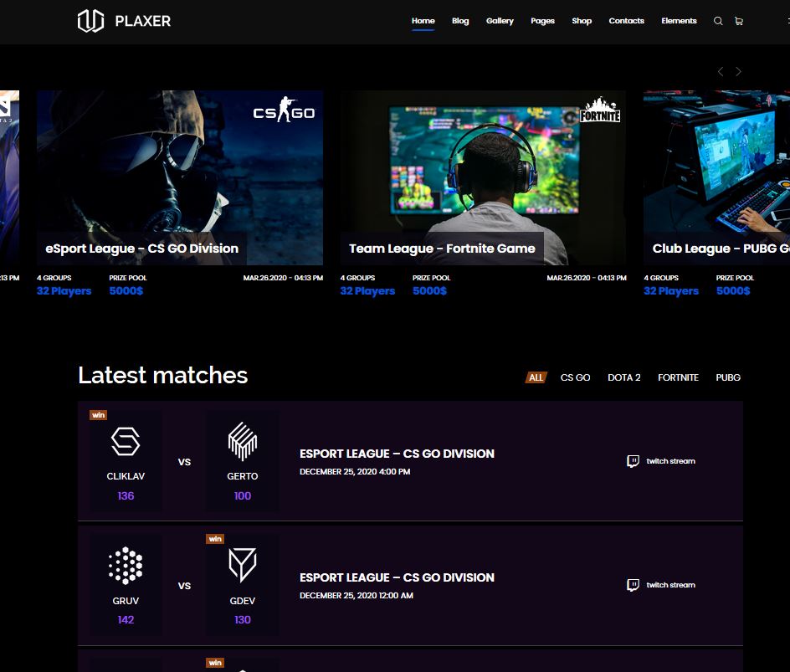The height and width of the screenshot is (672, 790).
Task: Show only FORTNITE matches
Action: pos(678,377)
